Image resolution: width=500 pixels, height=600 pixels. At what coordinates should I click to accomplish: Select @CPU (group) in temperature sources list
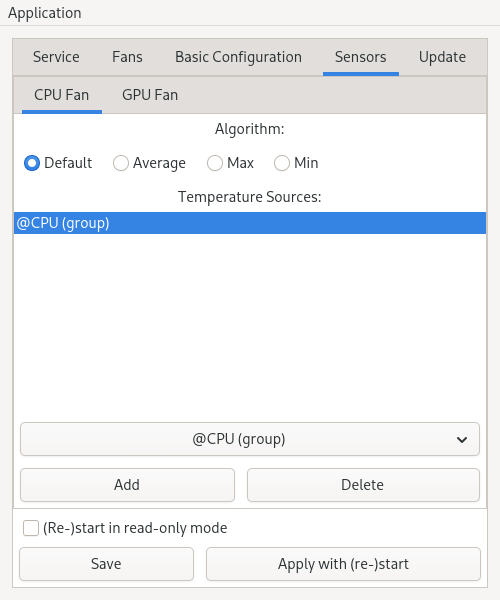point(250,223)
